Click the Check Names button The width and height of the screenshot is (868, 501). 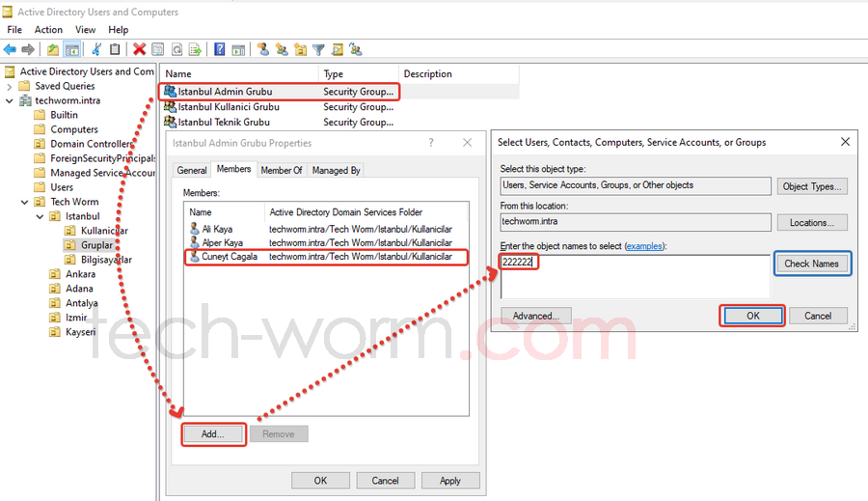coord(811,264)
